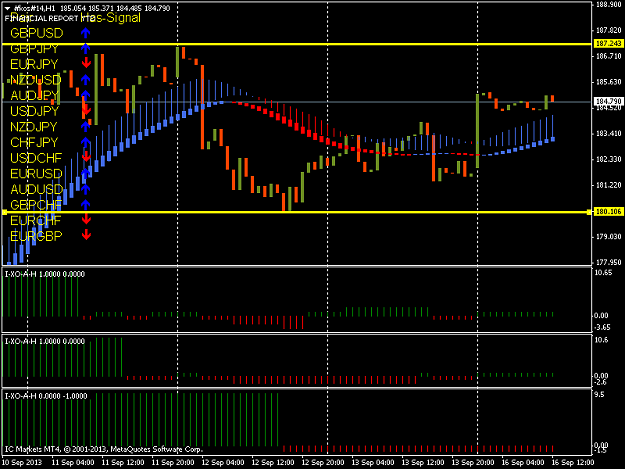The width and height of the screenshot is (625, 469).
Task: Click the 185.630 price scale value
Action: coord(609,82)
